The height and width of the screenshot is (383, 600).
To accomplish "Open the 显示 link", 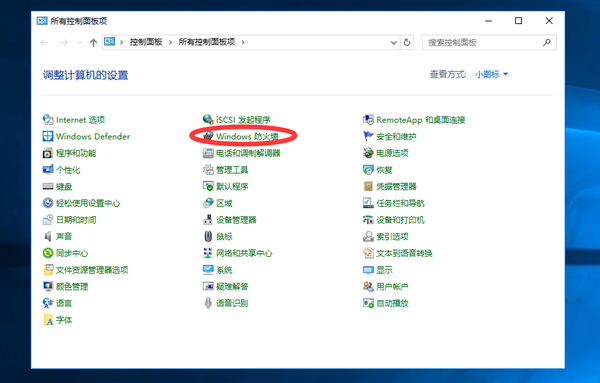I will tap(384, 270).
